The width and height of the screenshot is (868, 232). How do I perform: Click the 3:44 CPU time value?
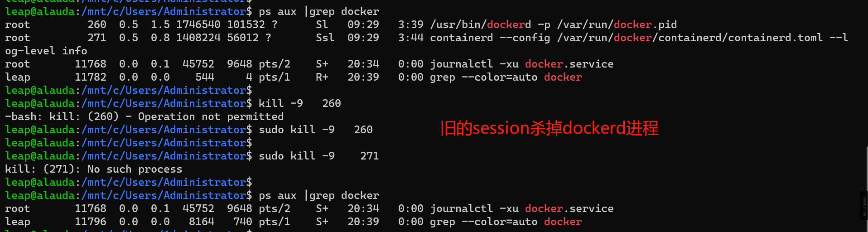(411, 38)
